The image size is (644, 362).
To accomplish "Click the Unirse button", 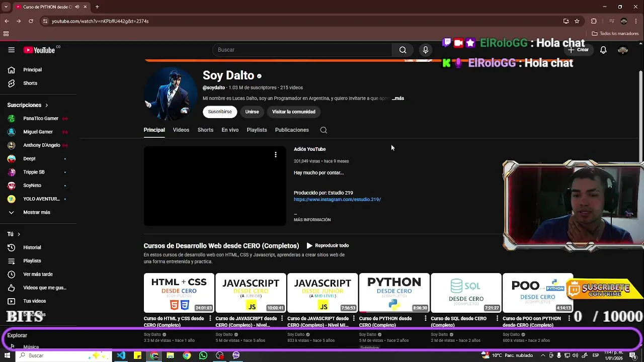I will pos(252,112).
